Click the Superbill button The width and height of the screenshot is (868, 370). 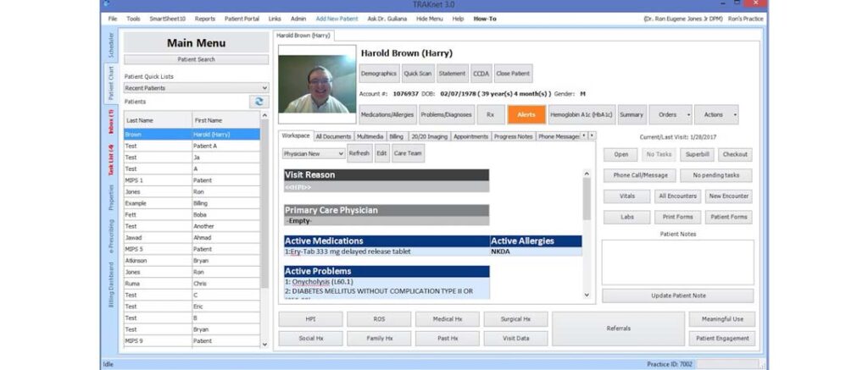click(697, 154)
